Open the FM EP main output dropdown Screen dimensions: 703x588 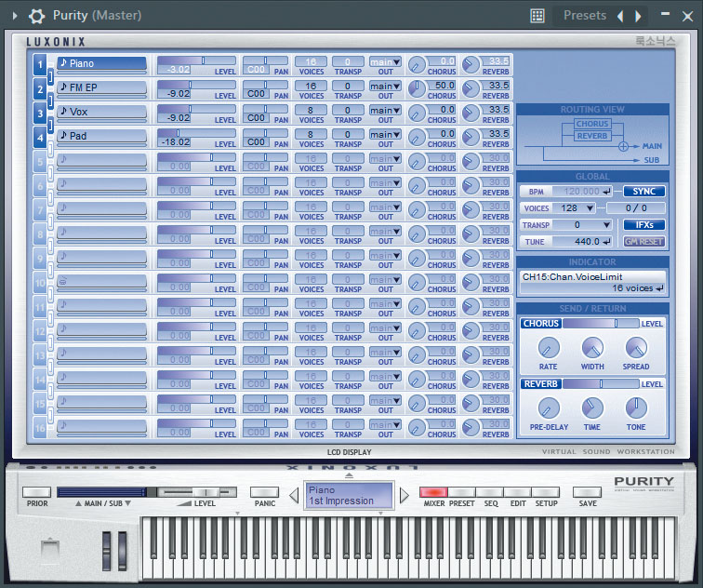coord(385,86)
